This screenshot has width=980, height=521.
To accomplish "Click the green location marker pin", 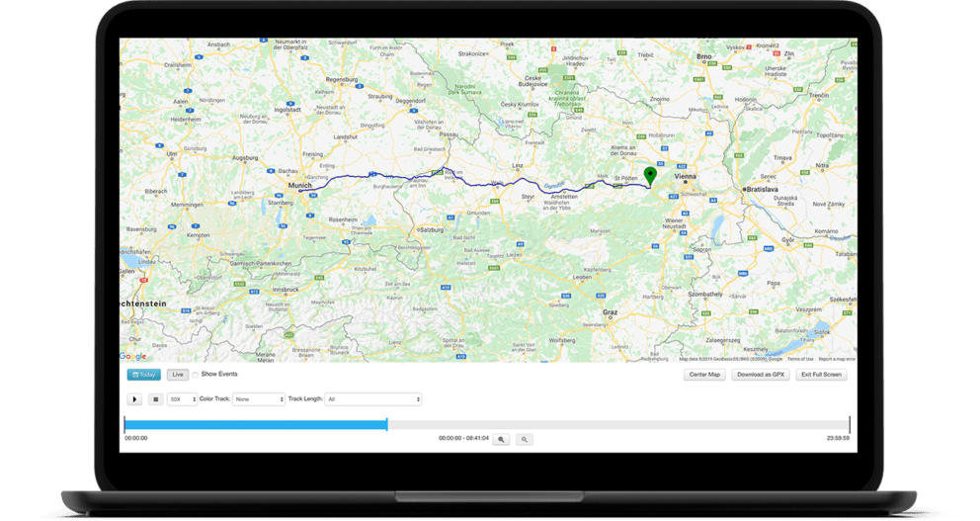I will coord(651,176).
